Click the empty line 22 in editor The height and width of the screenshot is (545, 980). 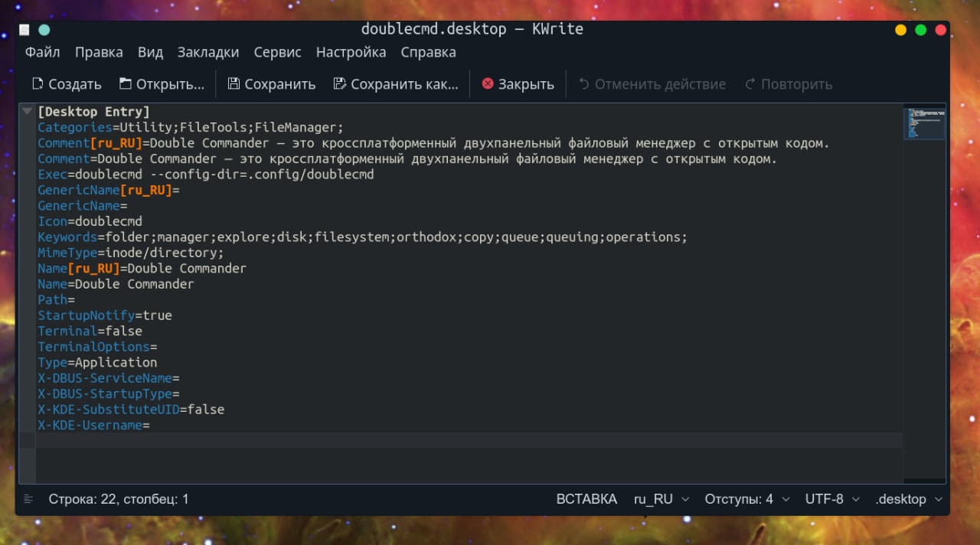point(469,440)
